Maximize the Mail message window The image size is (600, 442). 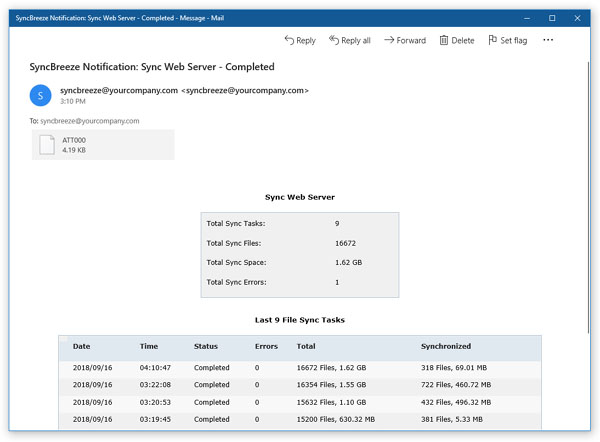click(552, 18)
